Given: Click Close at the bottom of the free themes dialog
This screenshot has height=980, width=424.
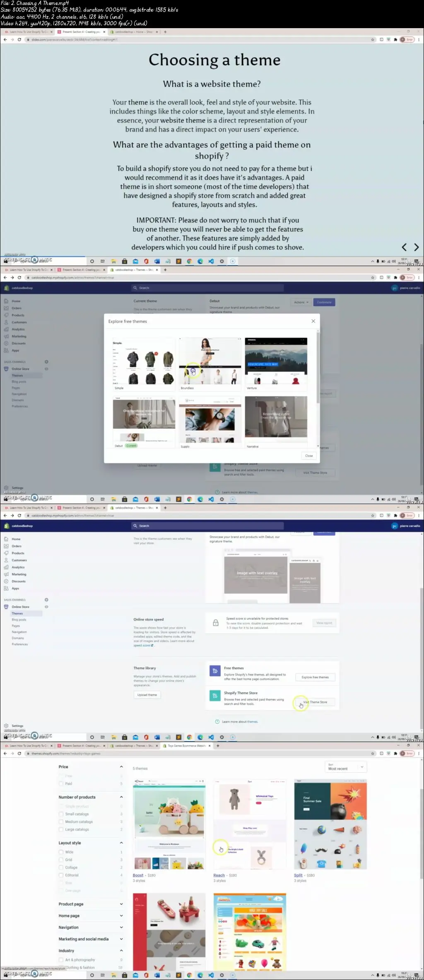Looking at the screenshot, I should [309, 456].
